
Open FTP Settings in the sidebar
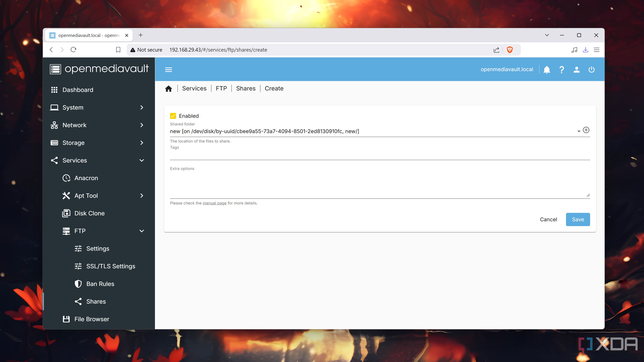[x=99, y=249]
